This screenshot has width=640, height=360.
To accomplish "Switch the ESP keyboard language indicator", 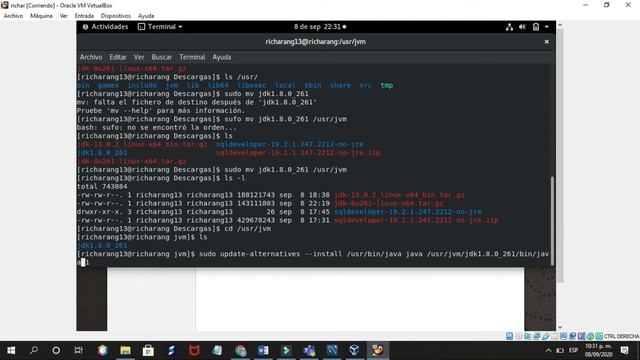I will click(573, 350).
